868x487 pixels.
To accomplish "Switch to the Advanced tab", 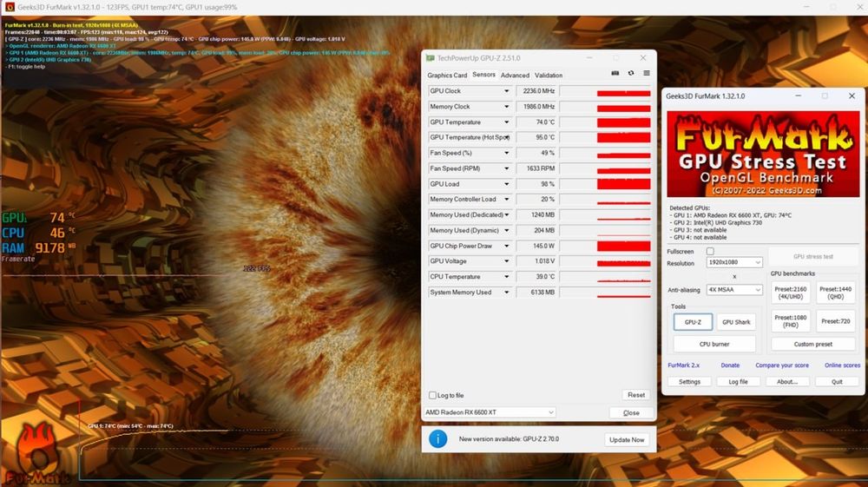I will tap(515, 76).
